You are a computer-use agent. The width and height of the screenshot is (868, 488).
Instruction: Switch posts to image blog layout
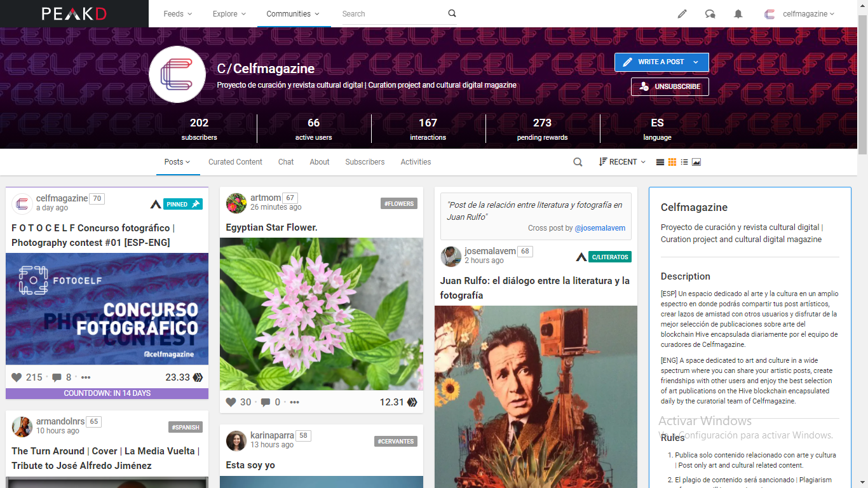click(696, 162)
